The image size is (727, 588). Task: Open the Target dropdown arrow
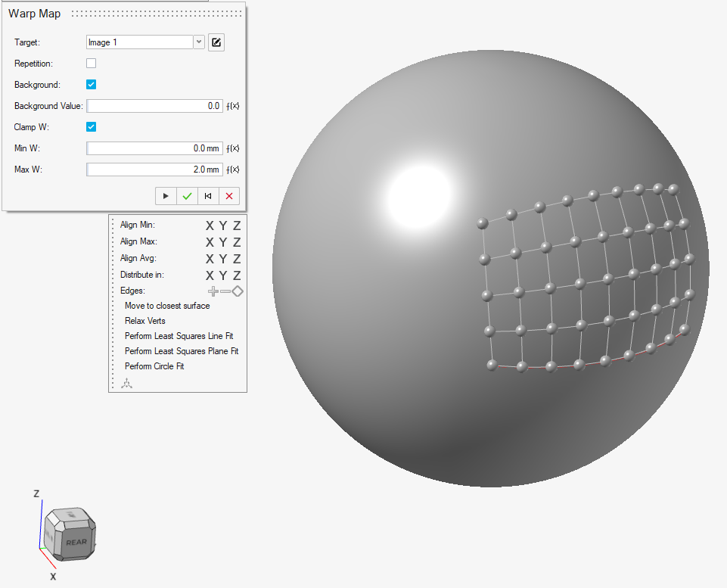(x=199, y=42)
